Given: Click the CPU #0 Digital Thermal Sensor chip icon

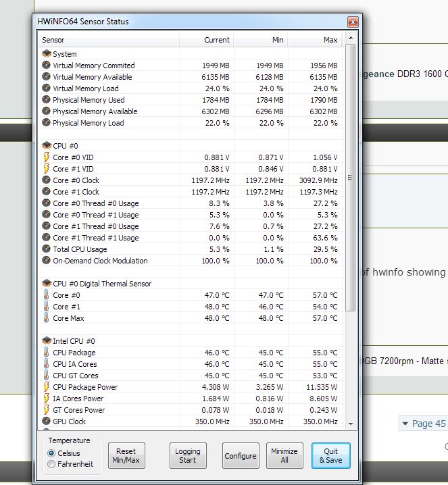Looking at the screenshot, I should tap(47, 283).
